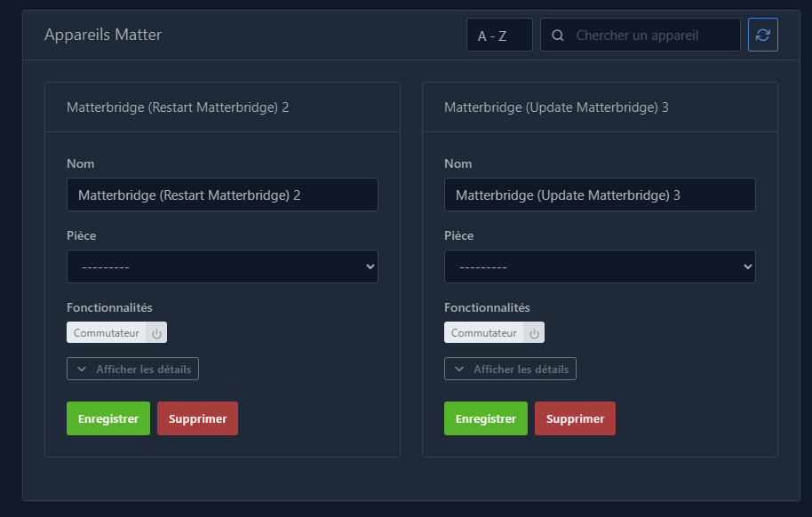812x517 pixels.
Task: Click Fonctionnalités label in Update Matterbridge card
Action: point(487,307)
